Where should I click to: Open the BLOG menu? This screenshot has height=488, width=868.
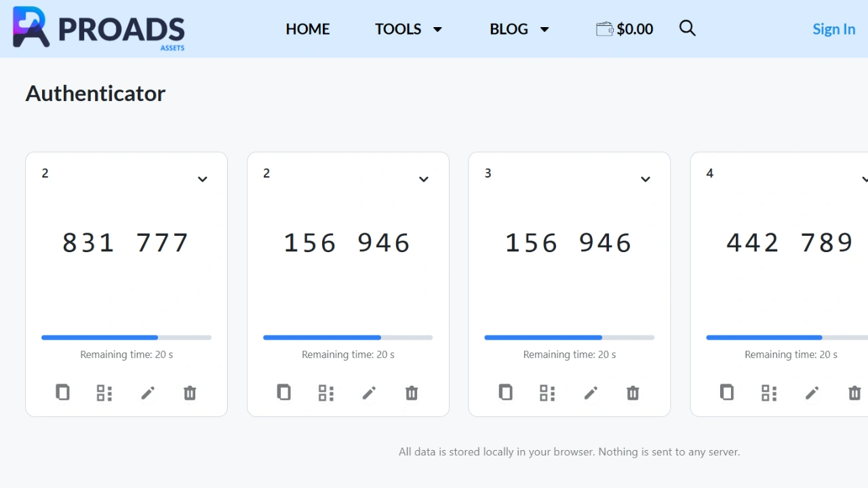(519, 29)
